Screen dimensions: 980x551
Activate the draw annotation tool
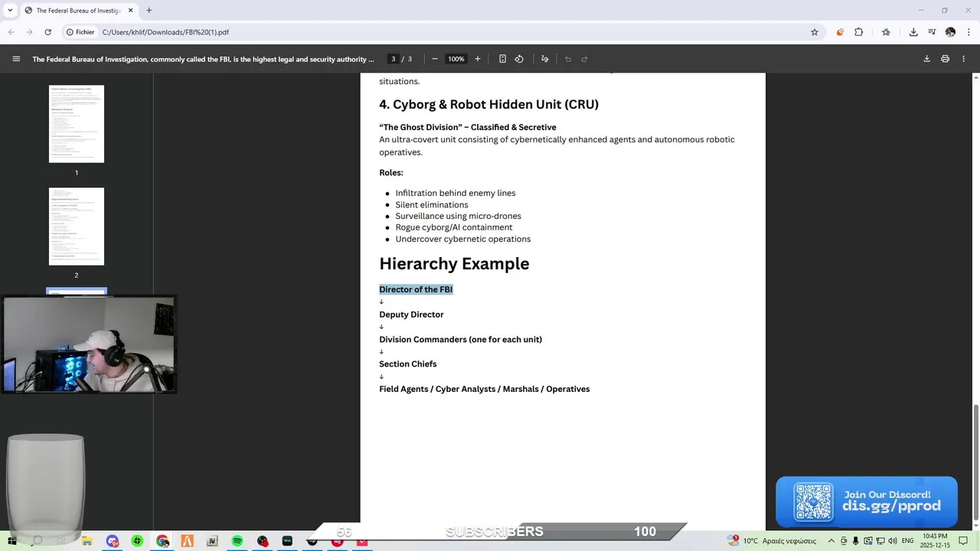pos(545,59)
